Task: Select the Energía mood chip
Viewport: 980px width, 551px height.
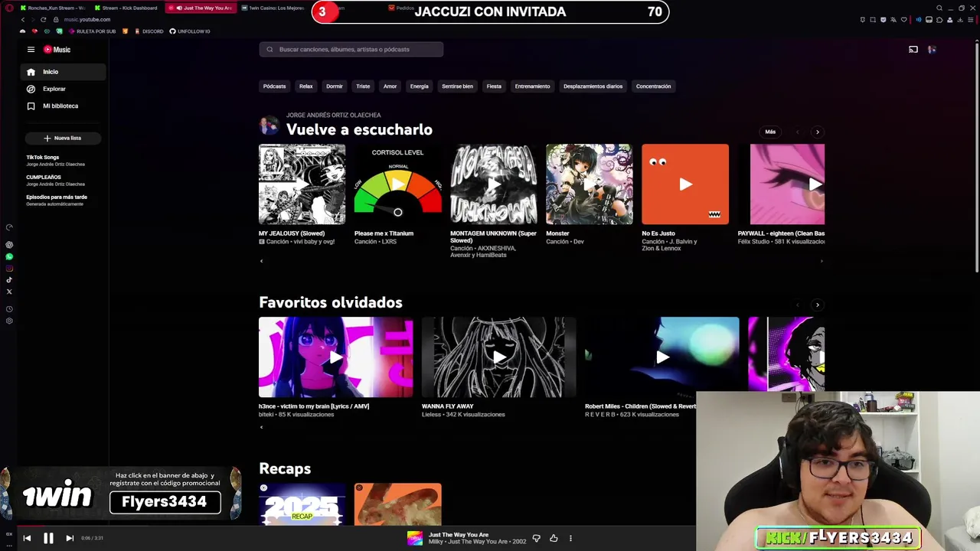Action: click(x=420, y=86)
